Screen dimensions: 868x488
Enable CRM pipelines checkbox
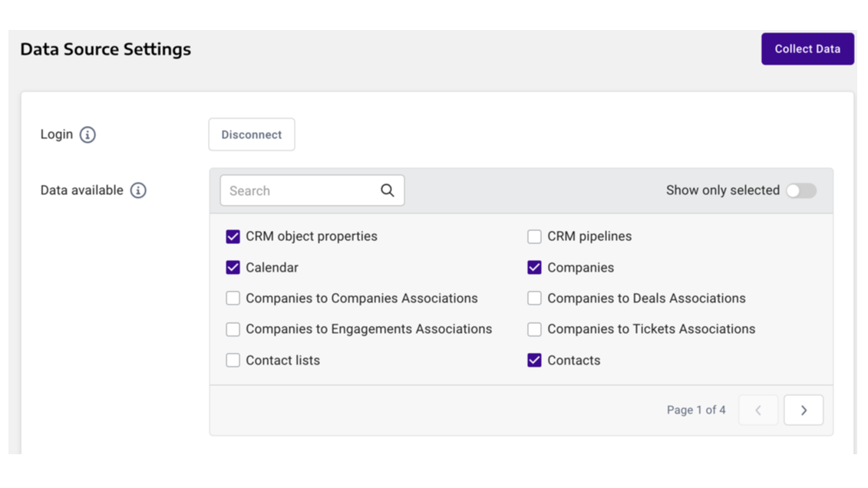click(x=535, y=236)
